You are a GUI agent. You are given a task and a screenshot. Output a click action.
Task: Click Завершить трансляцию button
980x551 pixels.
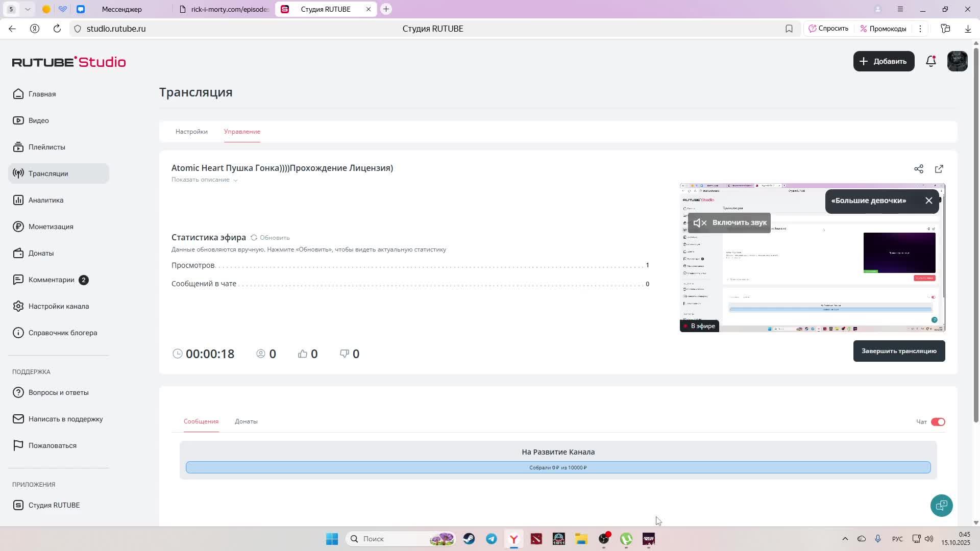(x=899, y=351)
